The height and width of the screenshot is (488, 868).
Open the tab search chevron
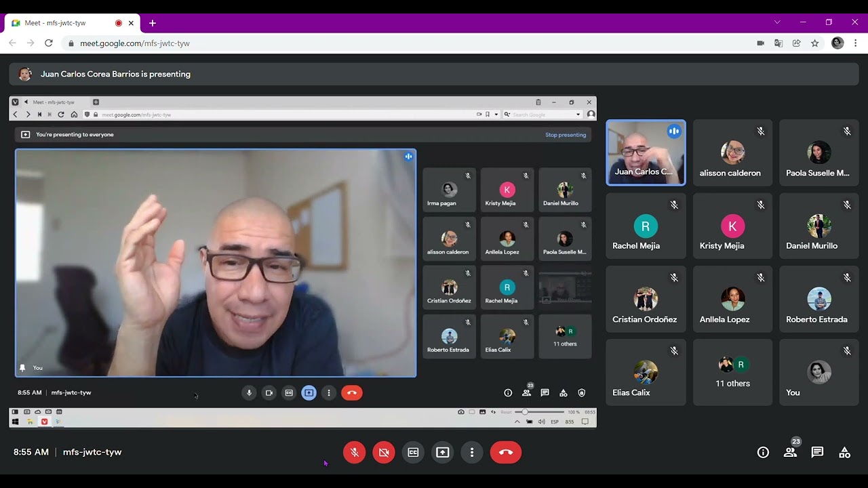[x=777, y=22]
